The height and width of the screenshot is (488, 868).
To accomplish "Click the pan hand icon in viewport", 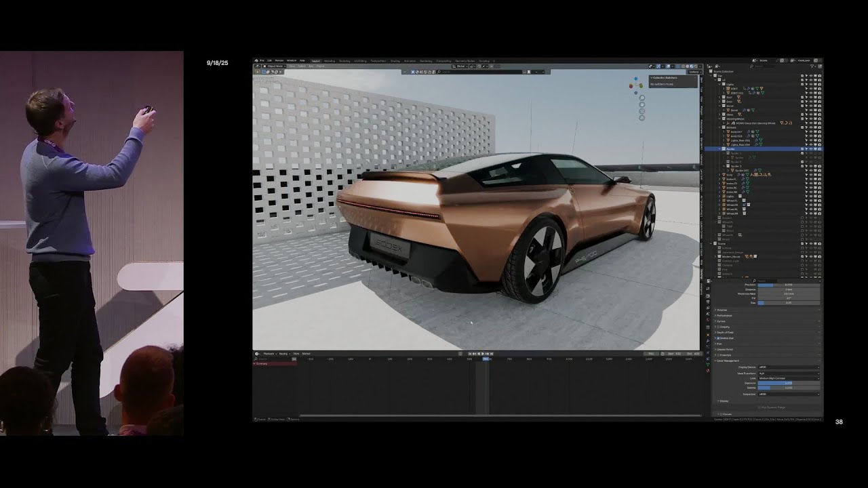I will click(x=642, y=104).
